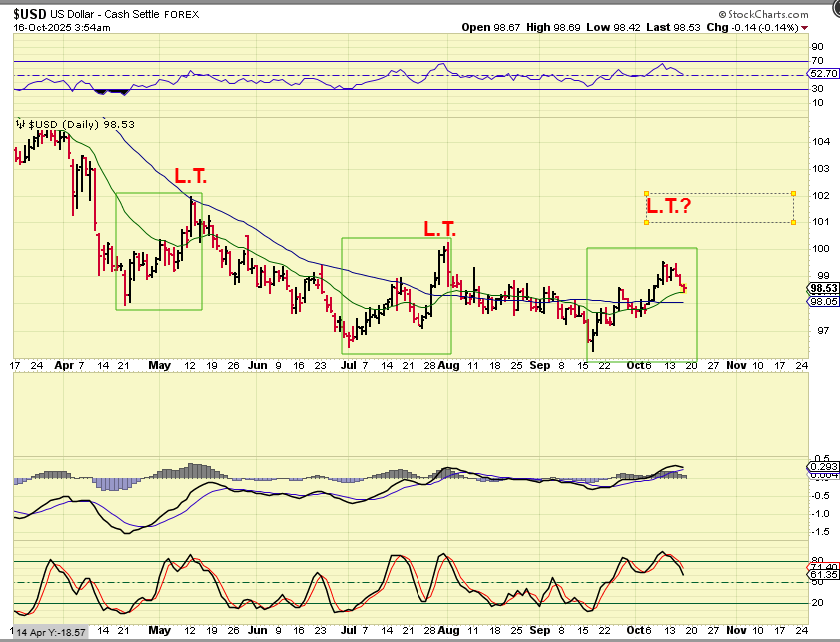The image size is (840, 642).
Task: Click the Nov label on date axis
Action: pos(736,366)
